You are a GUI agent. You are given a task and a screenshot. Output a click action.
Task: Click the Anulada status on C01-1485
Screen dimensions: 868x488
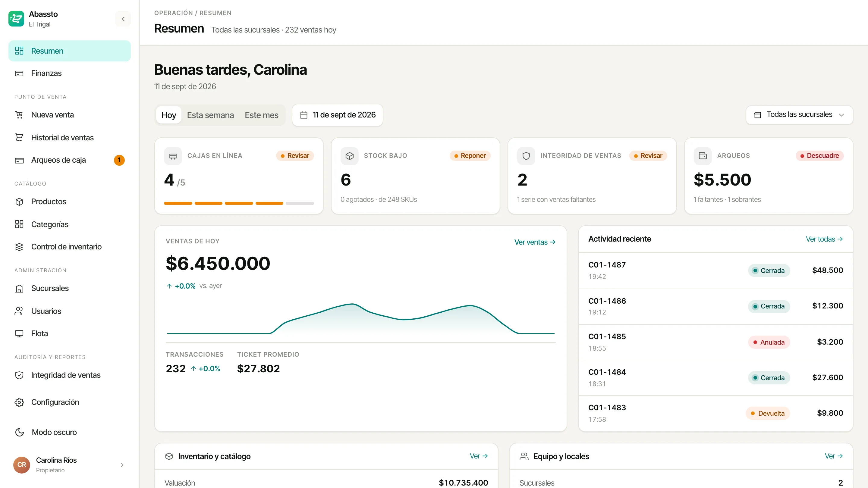coord(769,342)
